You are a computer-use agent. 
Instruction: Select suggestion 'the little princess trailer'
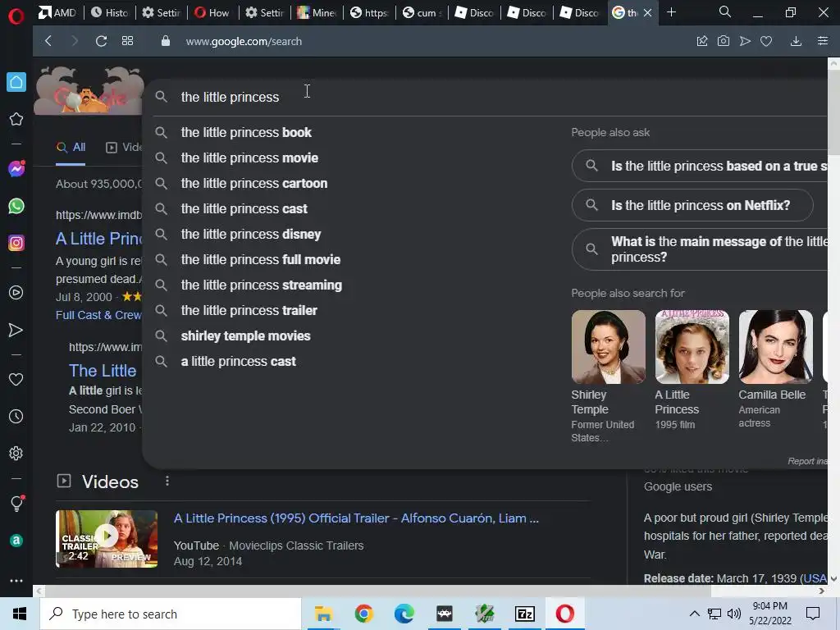click(x=249, y=311)
